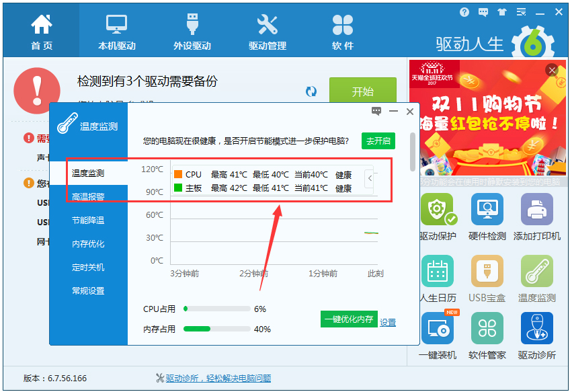Image resolution: width=570 pixels, height=392 pixels.
Task: Open the 外设驱动 tab
Action: tap(192, 32)
